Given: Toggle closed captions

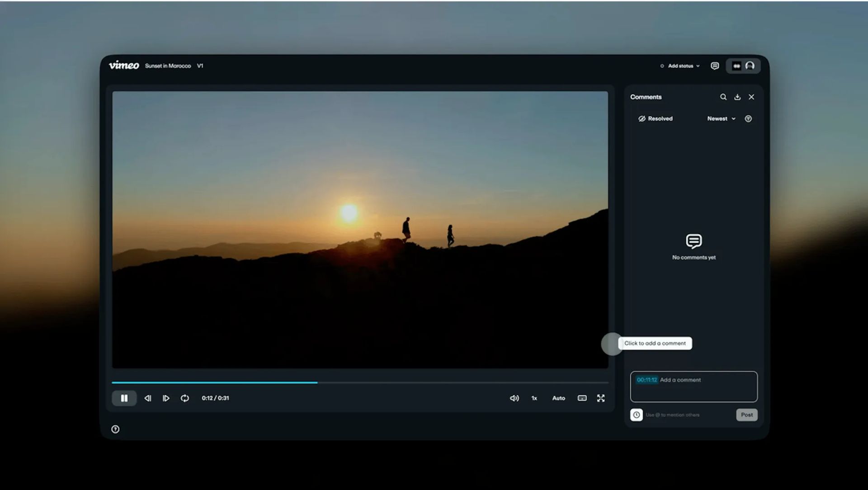Looking at the screenshot, I should pyautogui.click(x=582, y=398).
